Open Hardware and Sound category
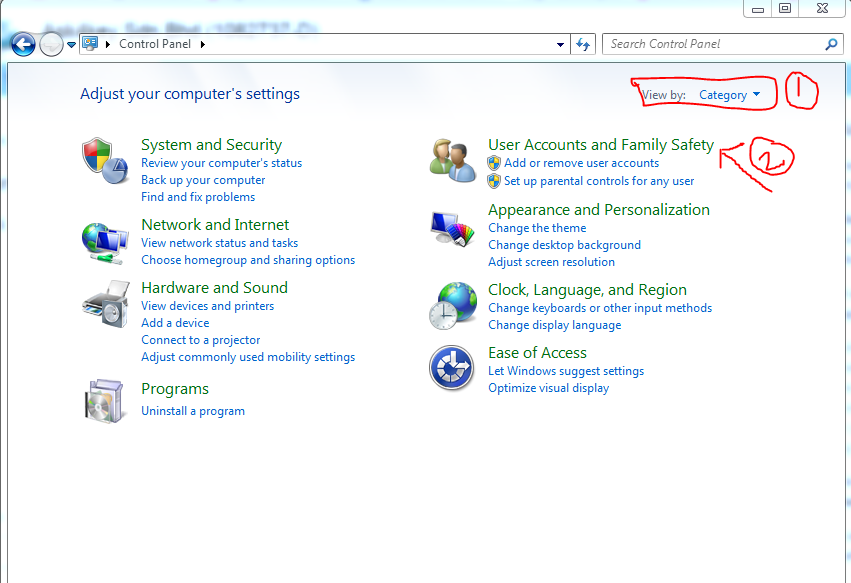The height and width of the screenshot is (583, 851). pyautogui.click(x=214, y=288)
